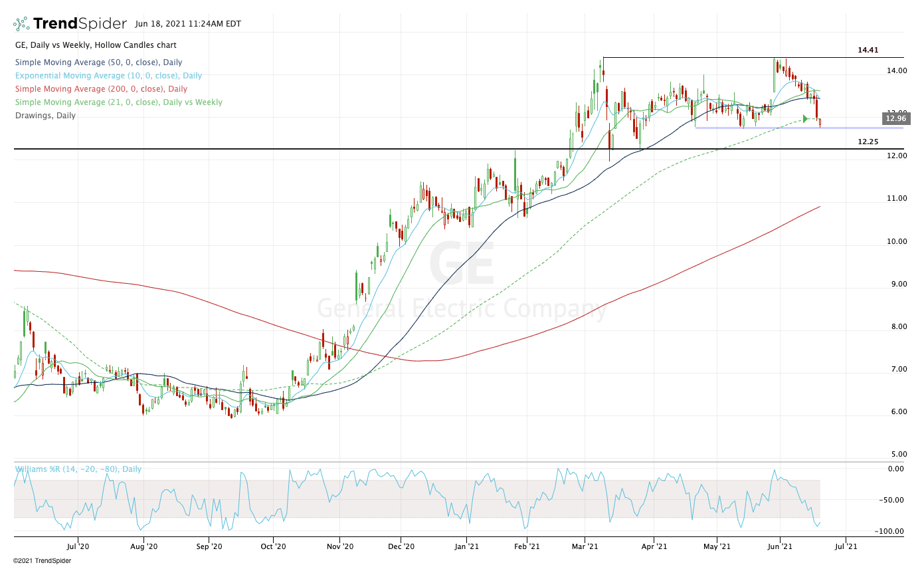This screenshot has width=924, height=567.
Task: Click the ©2021 TrendSpider copyright notice
Action: [x=42, y=560]
